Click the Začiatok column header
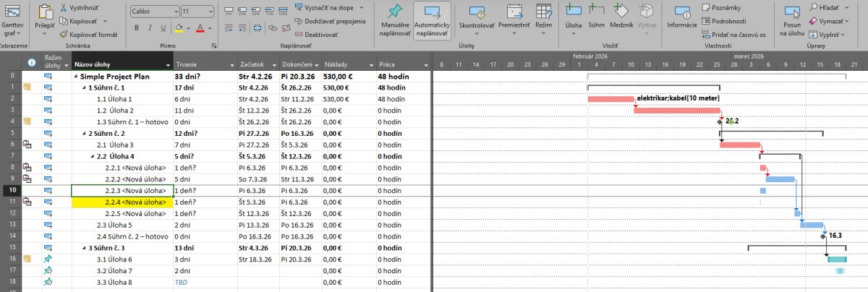The width and height of the screenshot is (868, 292). [x=258, y=61]
